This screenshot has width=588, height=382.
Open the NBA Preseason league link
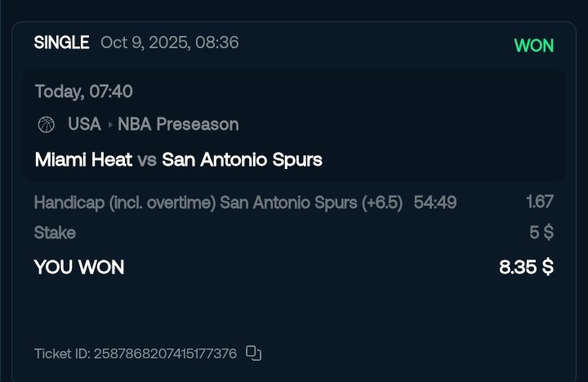click(x=178, y=125)
